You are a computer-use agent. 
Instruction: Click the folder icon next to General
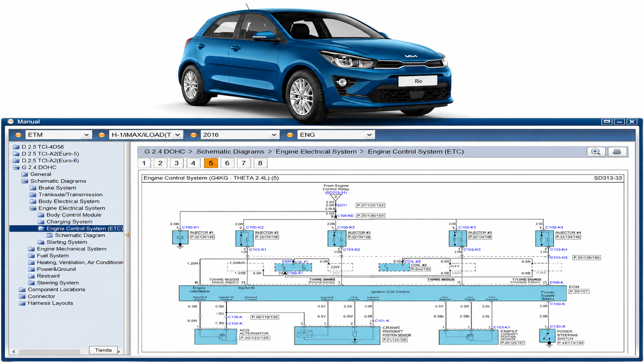click(25, 174)
